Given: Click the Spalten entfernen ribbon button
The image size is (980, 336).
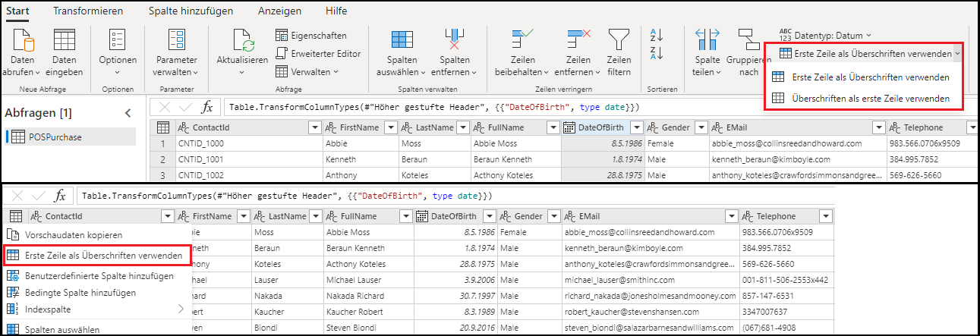Looking at the screenshot, I should pyautogui.click(x=454, y=53).
